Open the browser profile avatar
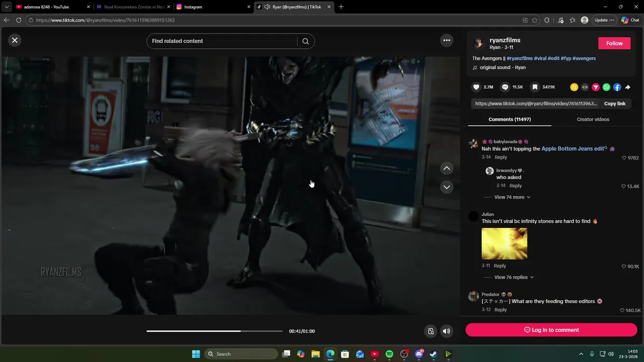Image resolution: width=644 pixels, height=362 pixels. pyautogui.click(x=585, y=20)
